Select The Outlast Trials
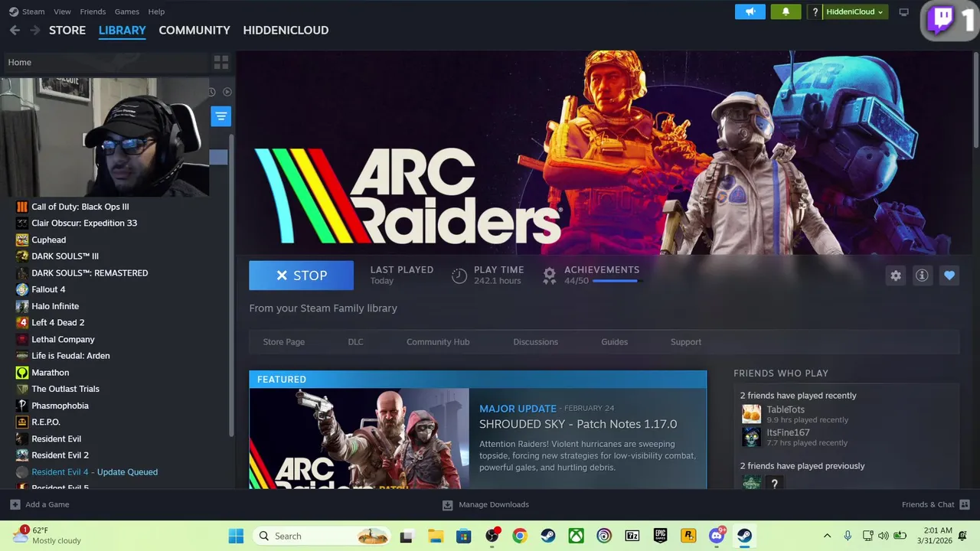 tap(65, 389)
